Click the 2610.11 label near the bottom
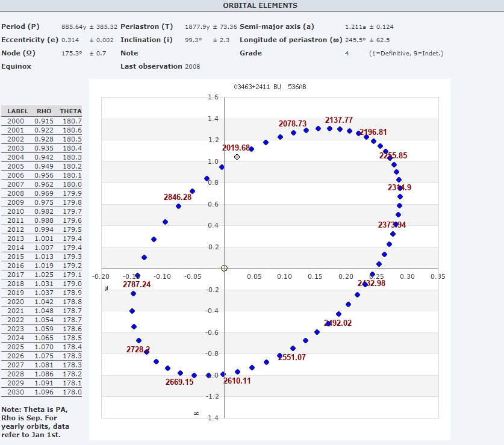This screenshot has height=445, width=504. (237, 381)
